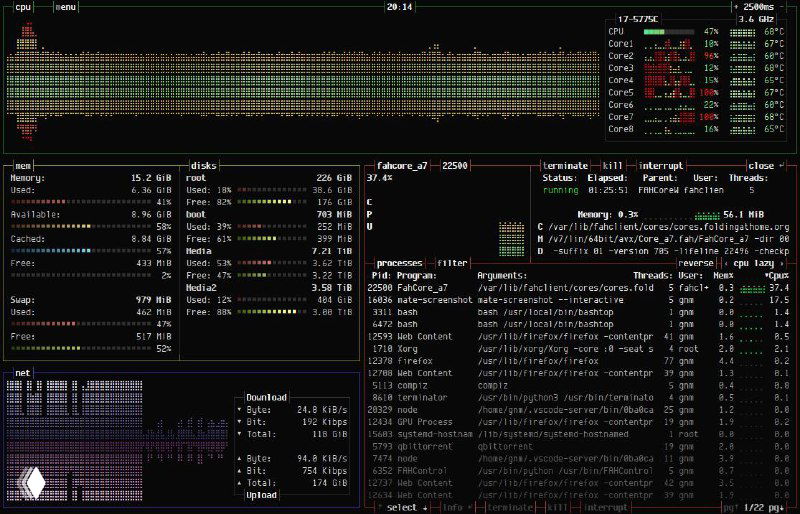
Task: Click kill in the fahcore_a7 detail header
Action: [612, 165]
